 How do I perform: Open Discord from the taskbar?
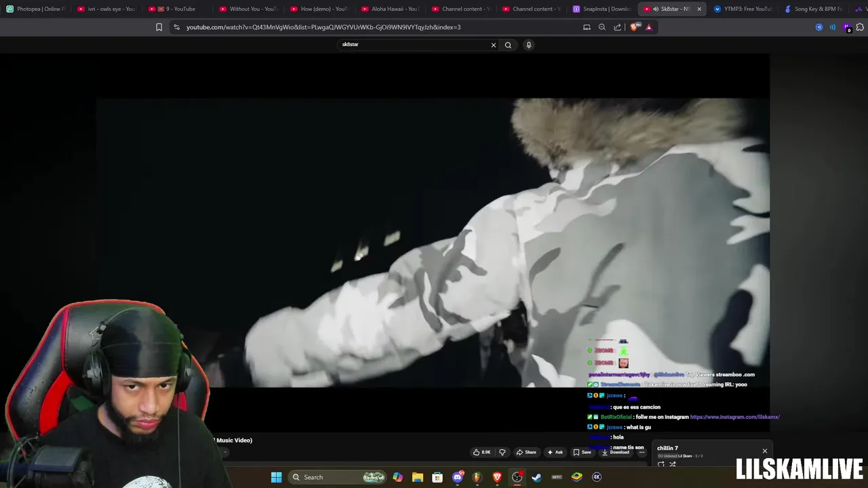(x=458, y=477)
